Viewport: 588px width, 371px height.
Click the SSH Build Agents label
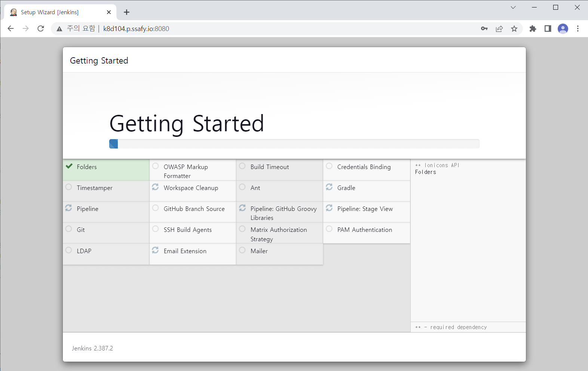click(x=188, y=230)
